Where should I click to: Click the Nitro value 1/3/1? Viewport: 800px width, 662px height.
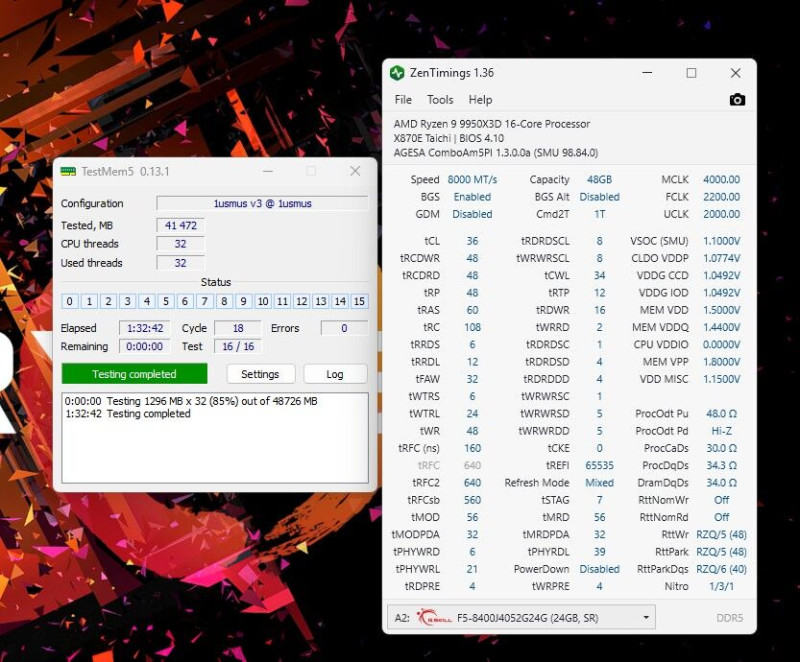(721, 587)
